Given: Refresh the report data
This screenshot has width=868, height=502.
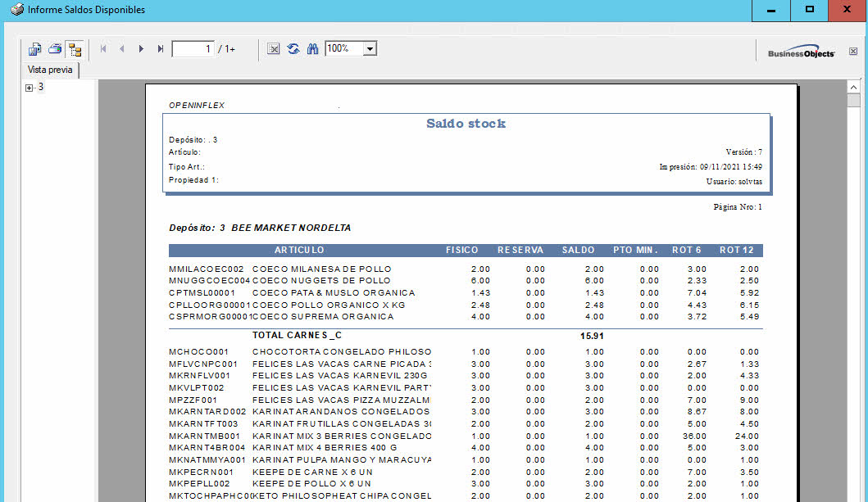Looking at the screenshot, I should click(293, 49).
